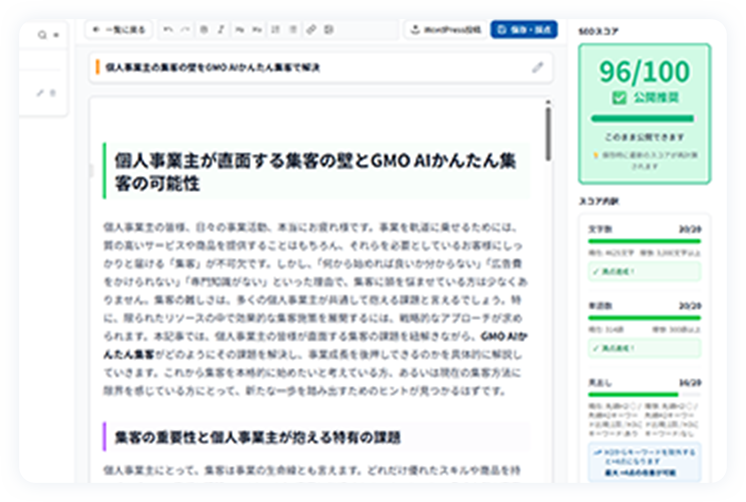This screenshot has width=746, height=502.
Task: Click the 見出し score progress bar
Action: coord(645,394)
